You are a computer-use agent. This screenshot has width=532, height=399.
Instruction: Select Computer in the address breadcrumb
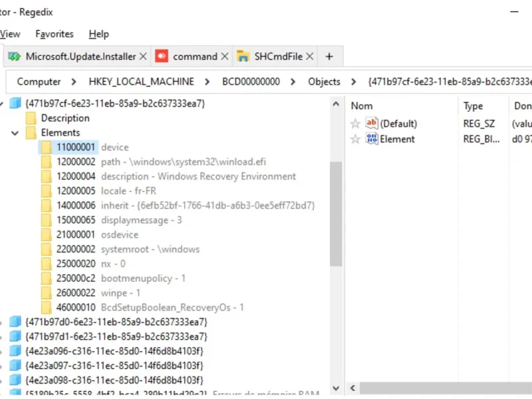pyautogui.click(x=39, y=82)
